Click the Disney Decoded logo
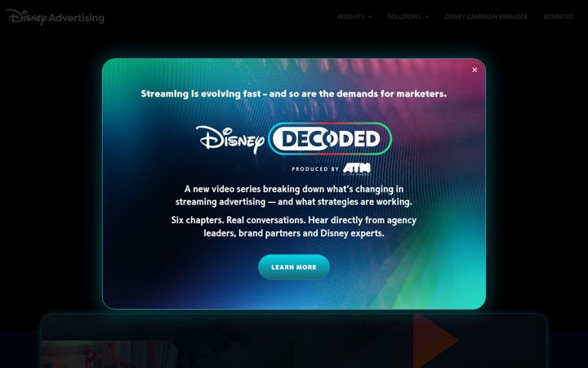This screenshot has height=368, width=588. click(294, 138)
